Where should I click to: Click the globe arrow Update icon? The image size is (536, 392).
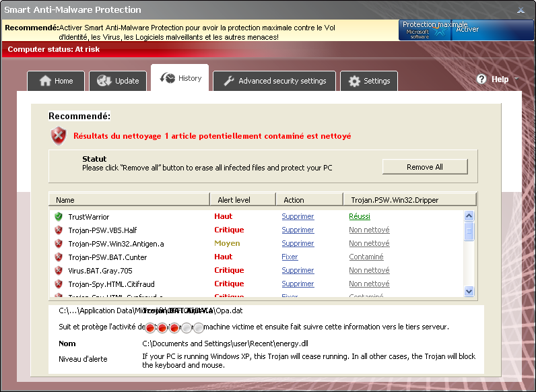point(104,81)
